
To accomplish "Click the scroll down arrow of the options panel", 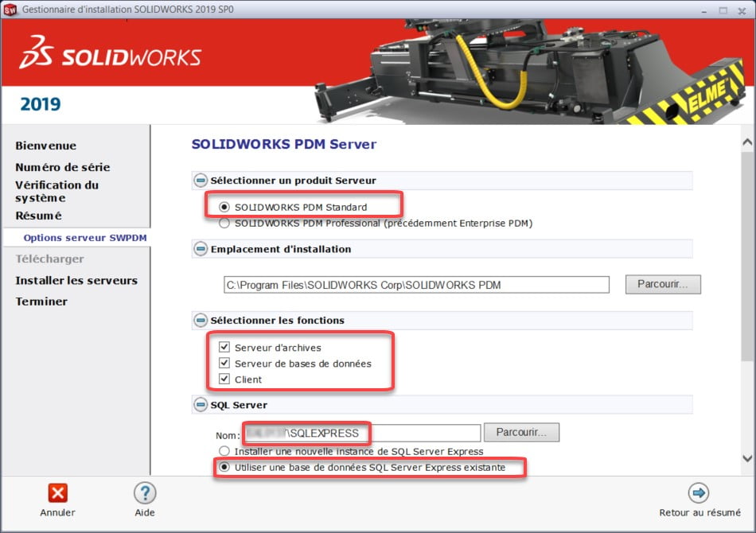I will click(x=747, y=458).
